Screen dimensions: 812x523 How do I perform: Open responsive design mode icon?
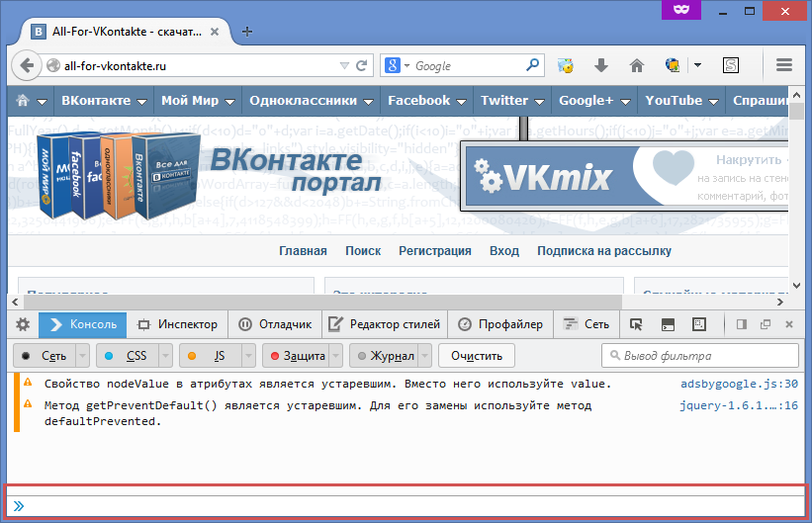(x=699, y=324)
